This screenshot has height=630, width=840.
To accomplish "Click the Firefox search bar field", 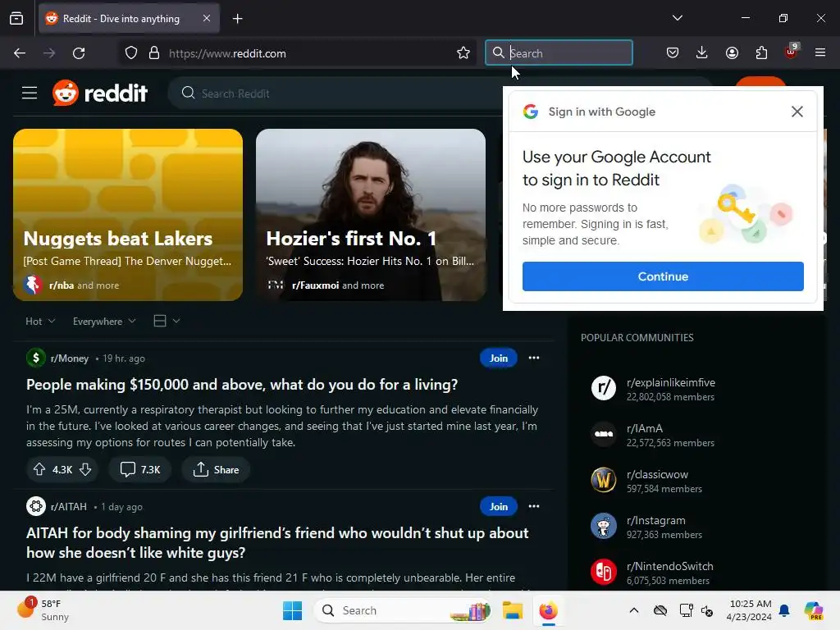I will point(559,53).
